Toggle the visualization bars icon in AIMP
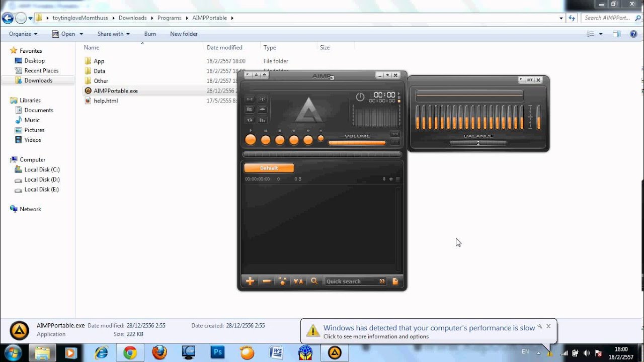Viewport: 644px width, 362px height. pyautogui.click(x=262, y=120)
